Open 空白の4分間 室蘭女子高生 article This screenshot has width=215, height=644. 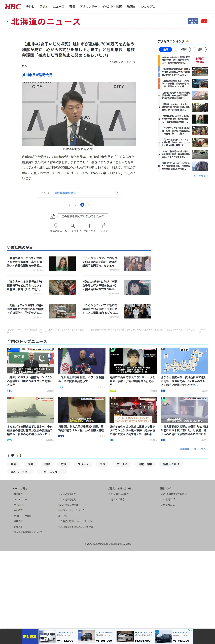pyautogui.click(x=117, y=287)
